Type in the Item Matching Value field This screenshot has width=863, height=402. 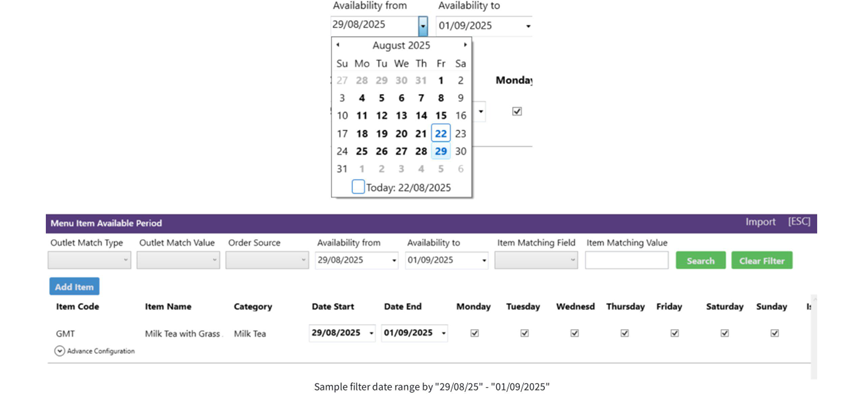click(626, 260)
